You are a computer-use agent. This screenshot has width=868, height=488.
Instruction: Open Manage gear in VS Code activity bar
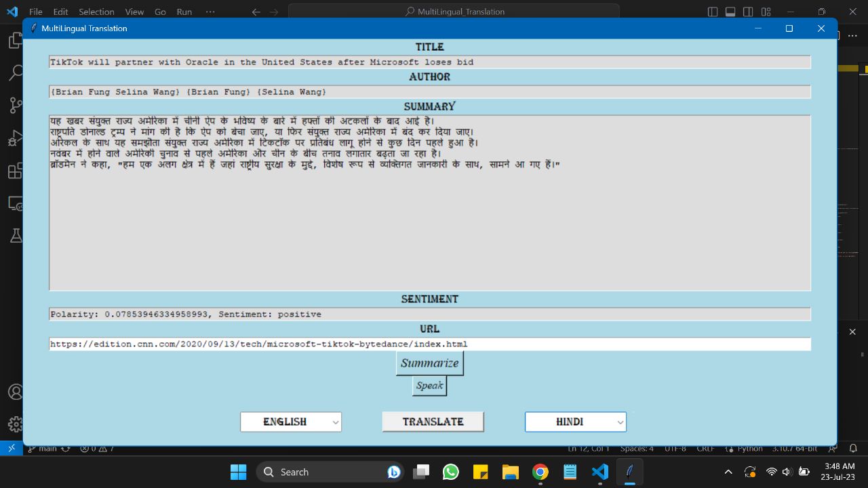pyautogui.click(x=15, y=424)
